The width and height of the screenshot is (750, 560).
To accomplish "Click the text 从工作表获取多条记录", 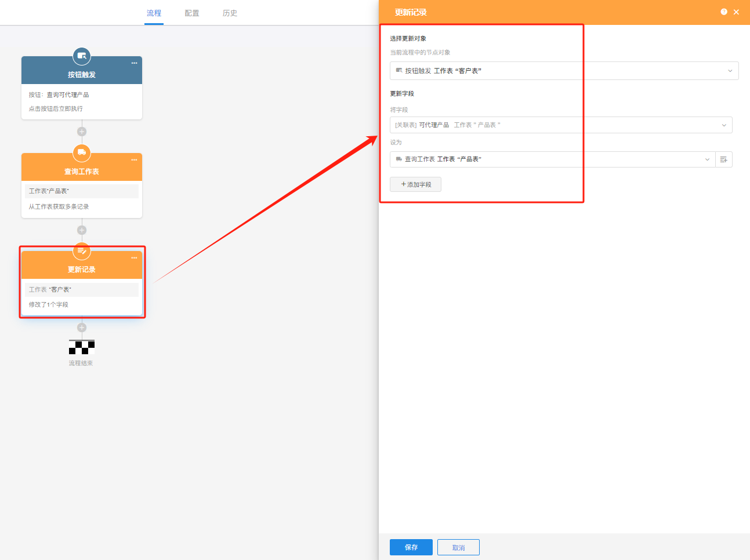I will click(x=59, y=206).
